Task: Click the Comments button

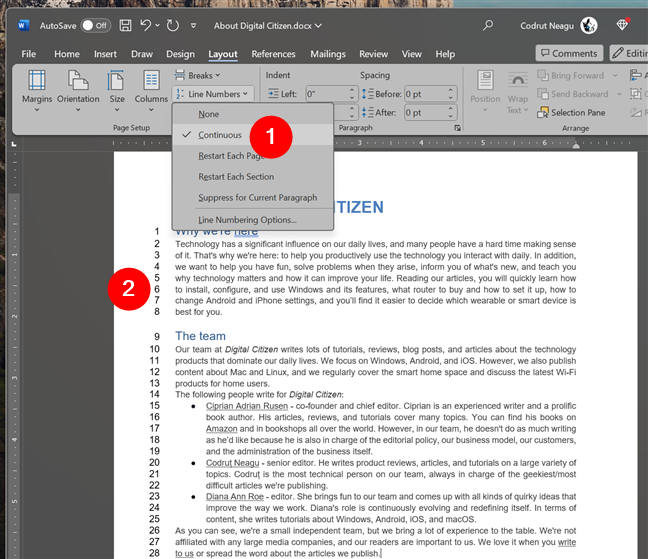Action: (569, 53)
